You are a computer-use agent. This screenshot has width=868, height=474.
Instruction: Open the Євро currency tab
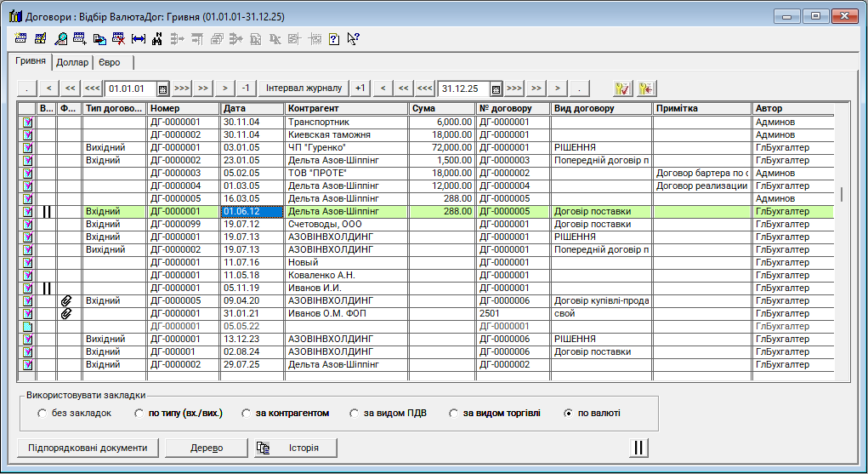(108, 62)
